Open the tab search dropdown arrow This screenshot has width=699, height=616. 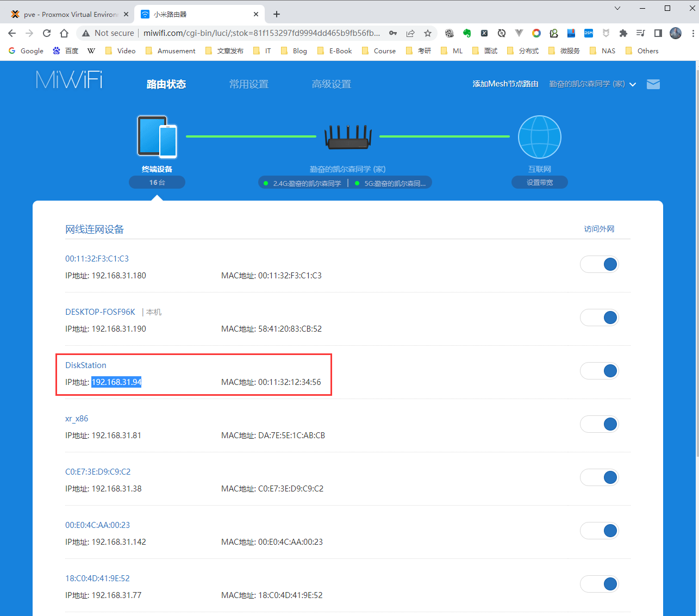pyautogui.click(x=617, y=8)
